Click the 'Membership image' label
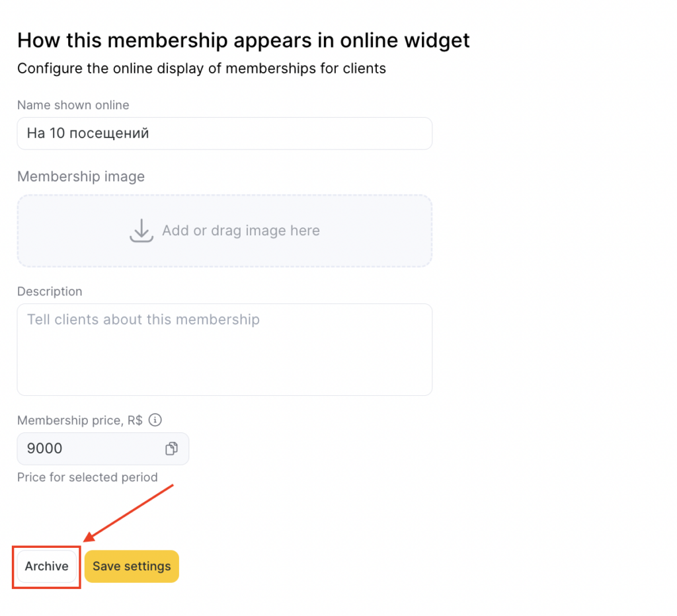 click(x=81, y=176)
